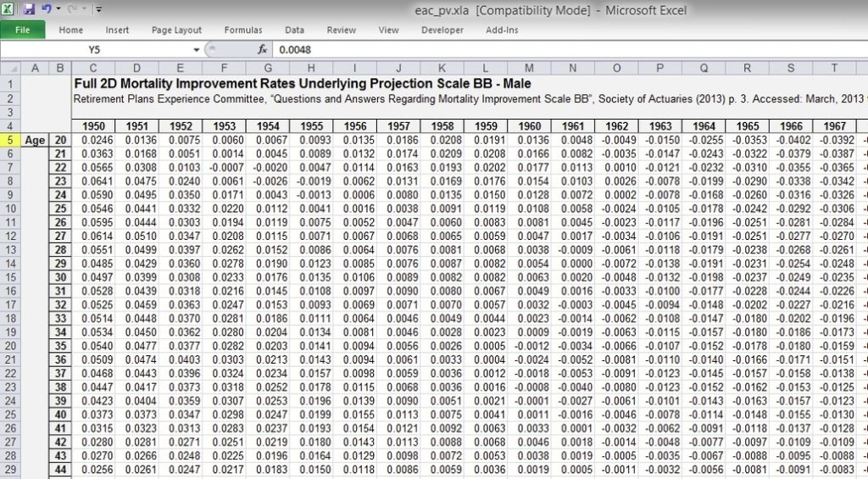Viewport: 868px width, 479px height.
Task: Undo the last action
Action: [x=47, y=8]
